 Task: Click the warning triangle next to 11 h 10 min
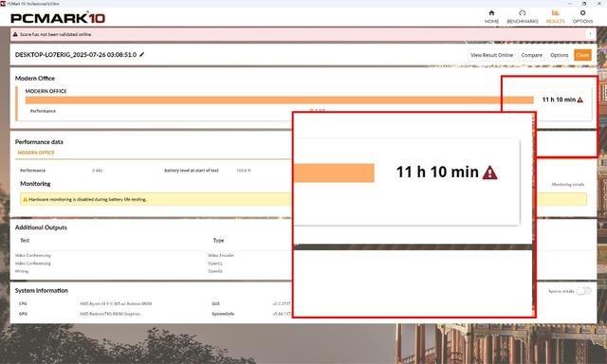pos(579,100)
